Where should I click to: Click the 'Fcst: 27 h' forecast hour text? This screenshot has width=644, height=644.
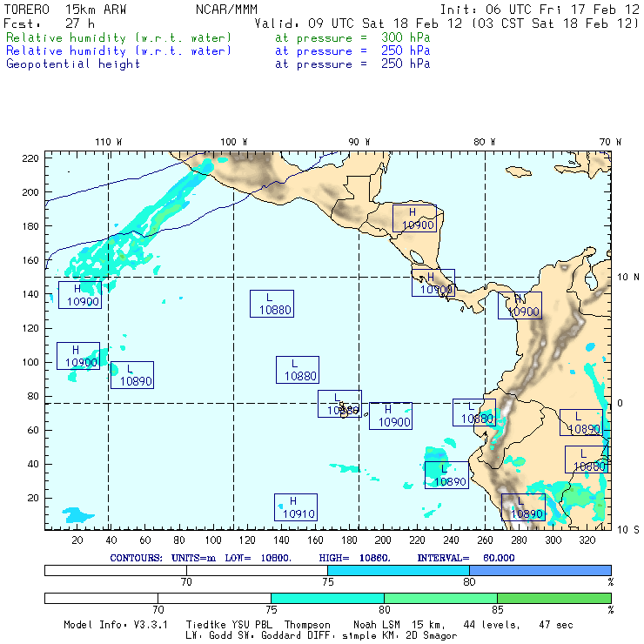coord(49,23)
